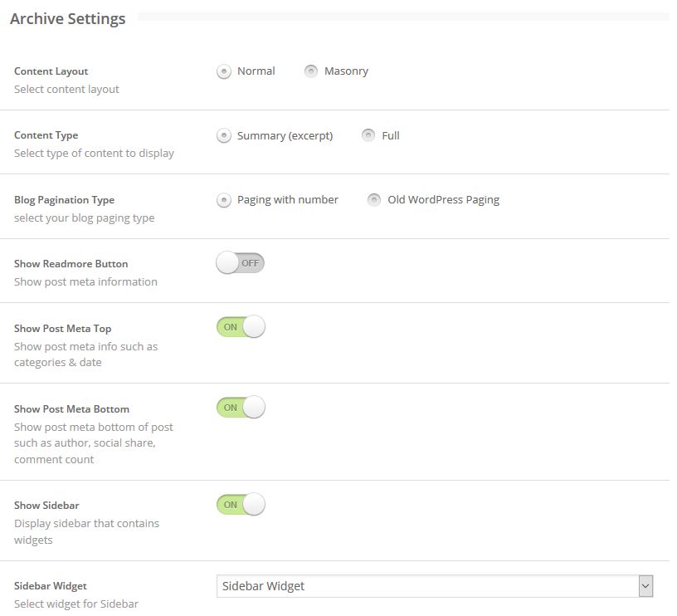
Task: Click the Content Type setting label
Action: pyautogui.click(x=46, y=135)
